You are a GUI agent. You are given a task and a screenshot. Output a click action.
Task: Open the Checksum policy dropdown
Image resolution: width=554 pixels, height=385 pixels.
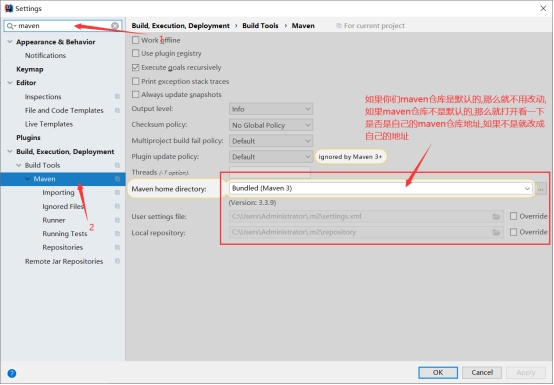tap(271, 125)
